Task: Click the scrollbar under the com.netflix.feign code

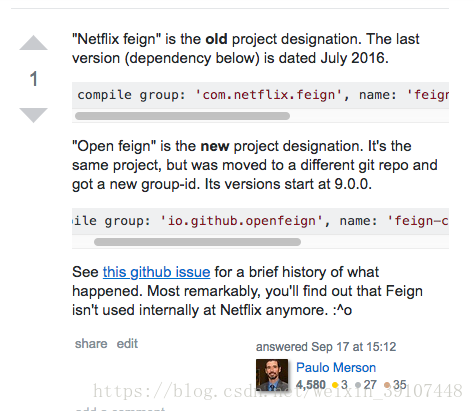Action: pos(182,116)
